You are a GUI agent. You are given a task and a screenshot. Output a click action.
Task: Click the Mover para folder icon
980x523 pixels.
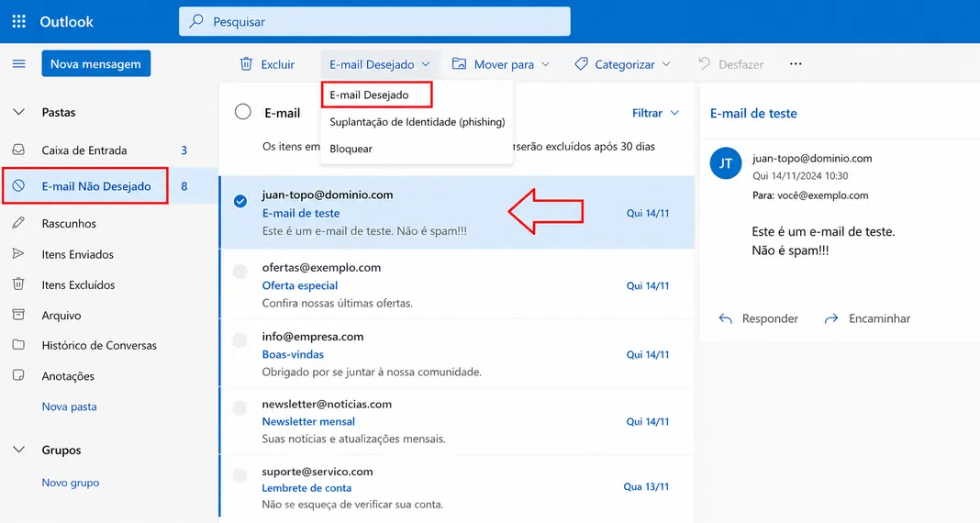pyautogui.click(x=460, y=63)
